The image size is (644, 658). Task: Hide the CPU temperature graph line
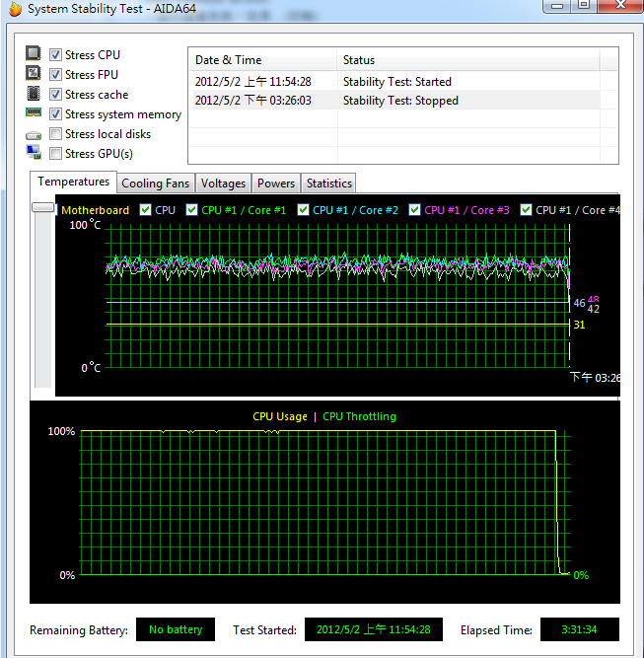145,210
